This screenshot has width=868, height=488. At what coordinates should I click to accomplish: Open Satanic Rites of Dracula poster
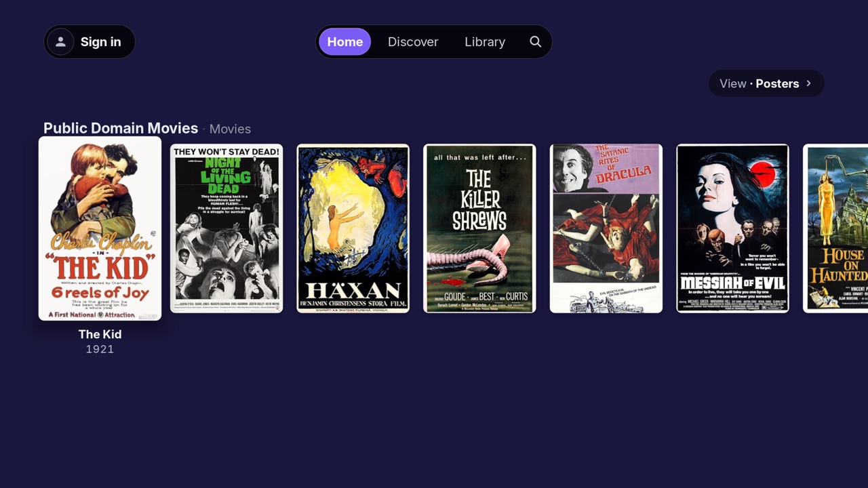[x=606, y=228]
